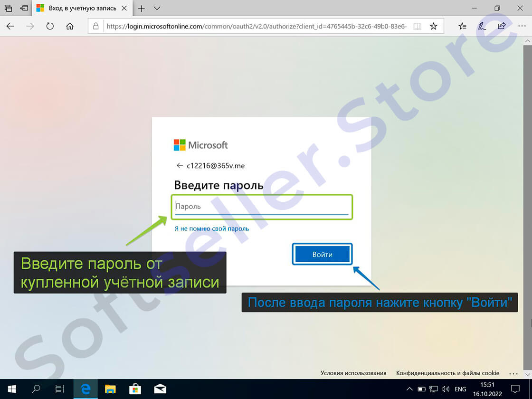Toggle reading view in the address bar
The image size is (532, 399).
pos(417,27)
